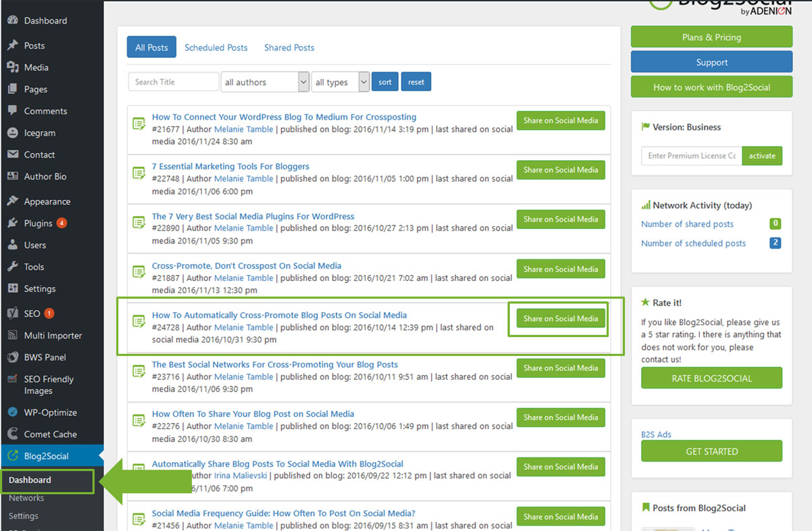The height and width of the screenshot is (531, 812).
Task: Share 'Social Media Frequency Guide' post on social media
Action: pyautogui.click(x=561, y=516)
